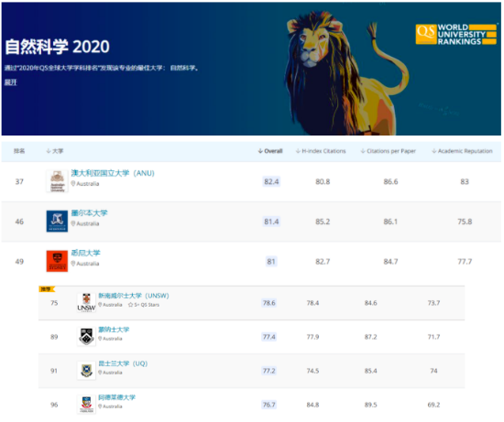
Task: Click ANU H-index citations value 80.8
Action: tap(323, 182)
